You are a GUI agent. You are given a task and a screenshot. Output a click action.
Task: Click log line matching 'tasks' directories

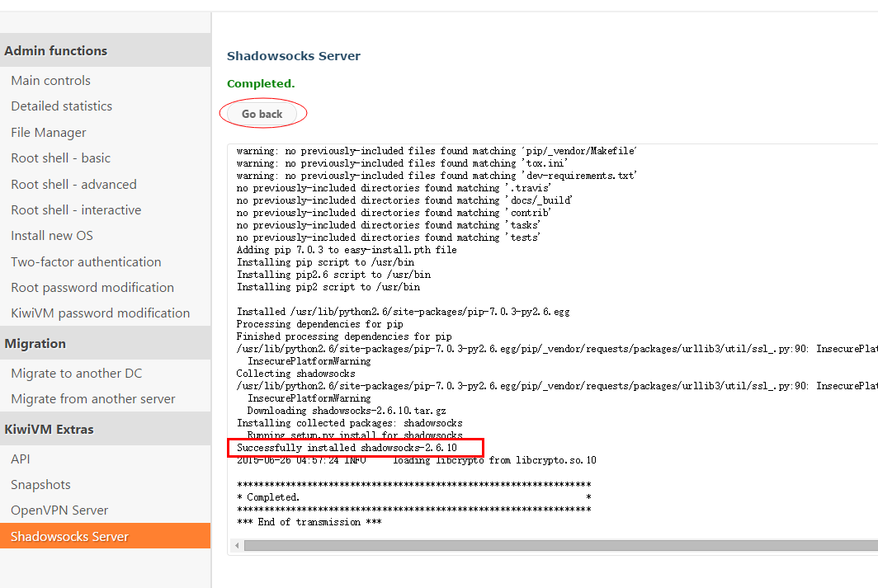(x=389, y=225)
